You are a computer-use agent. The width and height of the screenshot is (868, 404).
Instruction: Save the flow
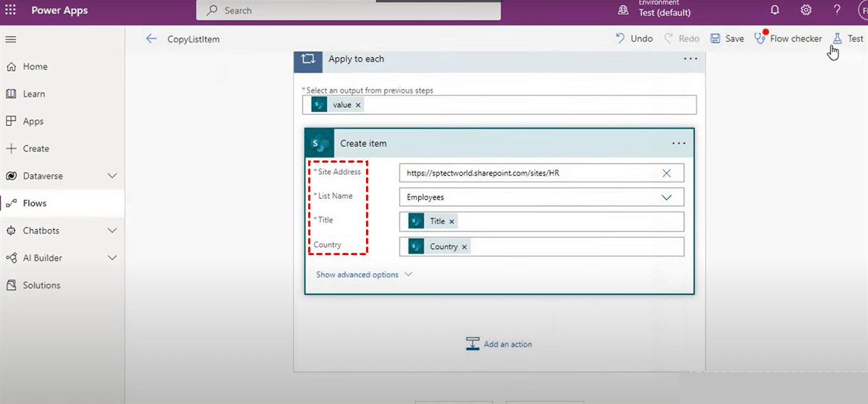pos(727,39)
